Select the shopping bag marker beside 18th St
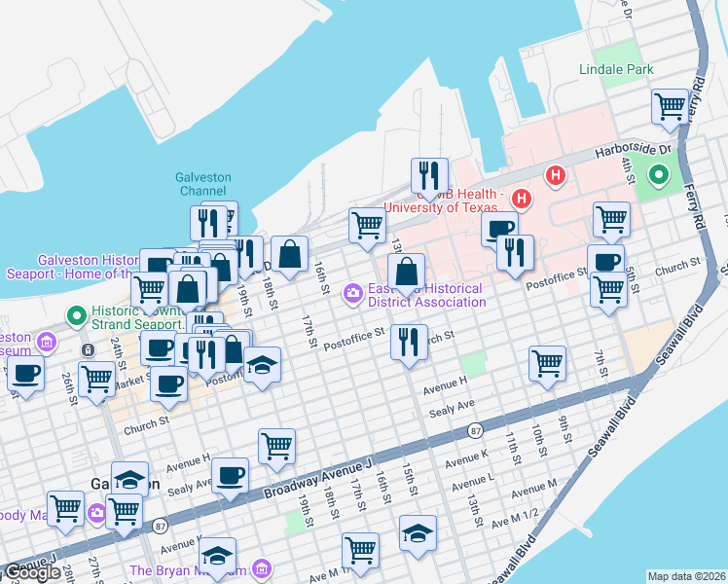The image size is (728, 584). [289, 256]
